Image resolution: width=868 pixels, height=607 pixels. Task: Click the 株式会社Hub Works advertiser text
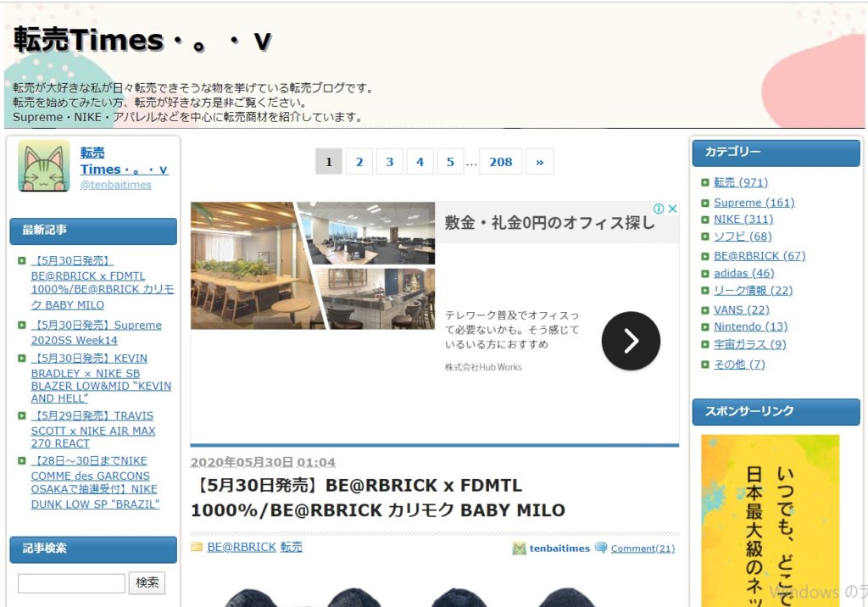tap(483, 367)
